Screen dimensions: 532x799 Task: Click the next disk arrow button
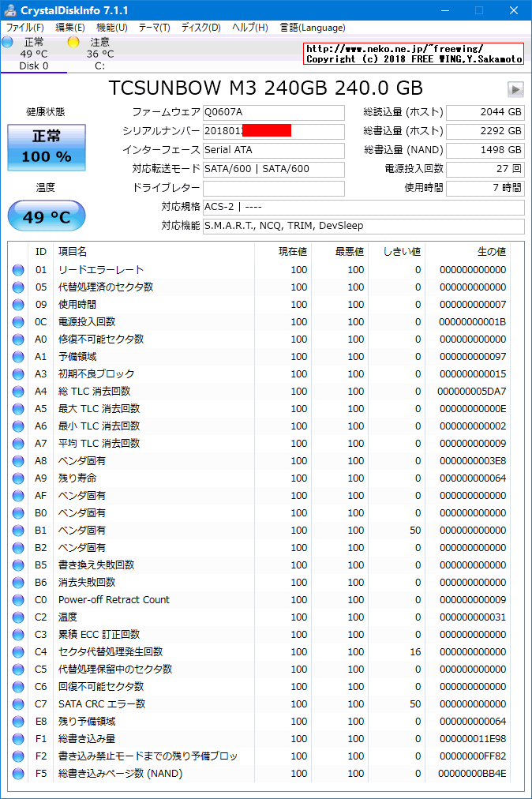515,89
